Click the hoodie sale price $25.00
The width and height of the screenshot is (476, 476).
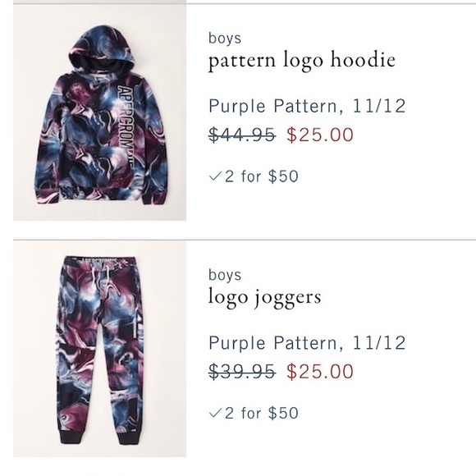click(320, 135)
